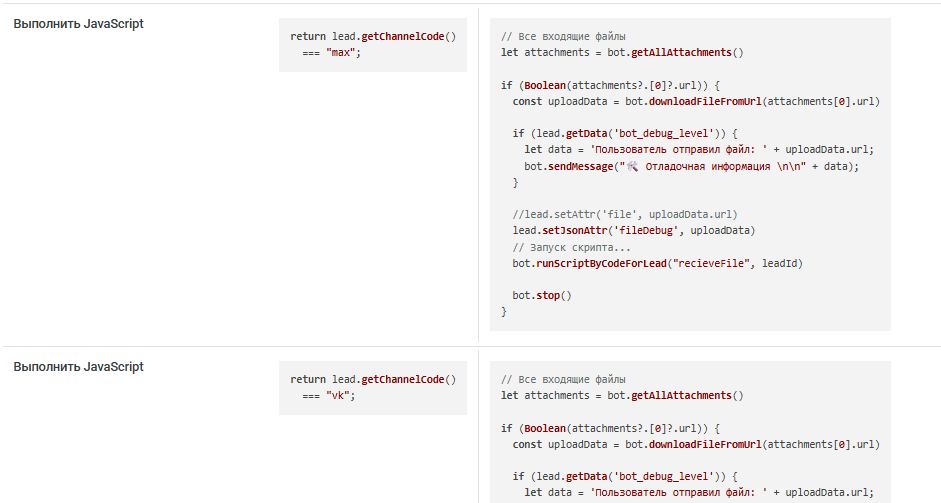Select the Выполнить JavaScript heading for the max channel
This screenshot has width=941, height=503.
click(x=79, y=24)
